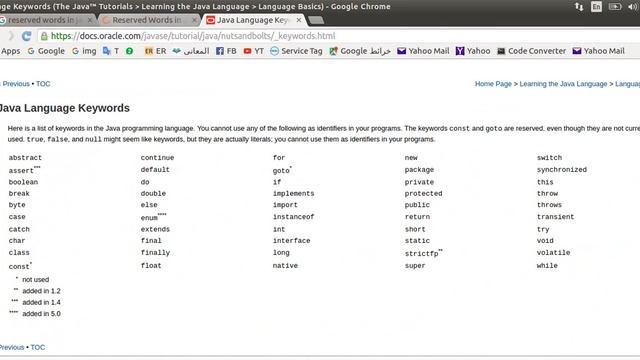The height and width of the screenshot is (360, 640).
Task: Open the FB Facebook bookmark
Action: click(226, 51)
